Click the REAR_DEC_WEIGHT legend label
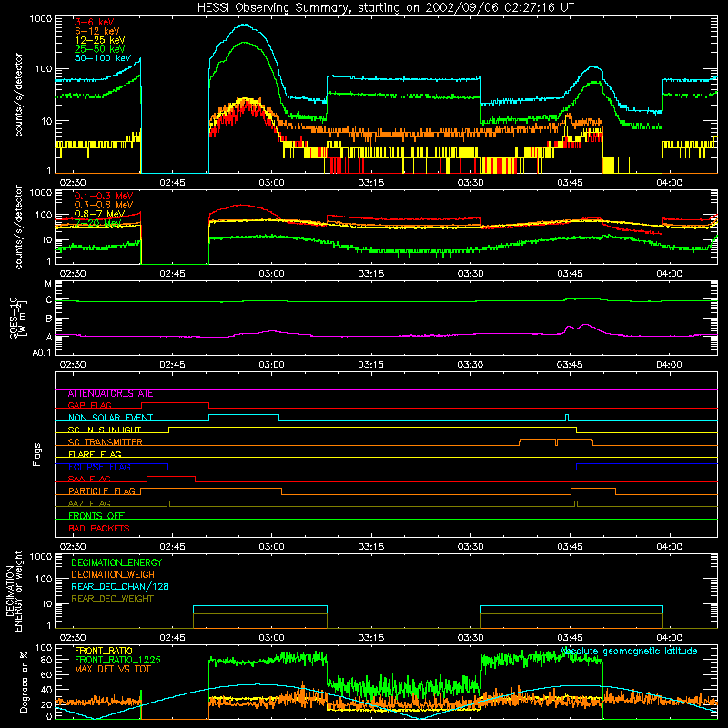728x728 pixels. click(x=112, y=599)
